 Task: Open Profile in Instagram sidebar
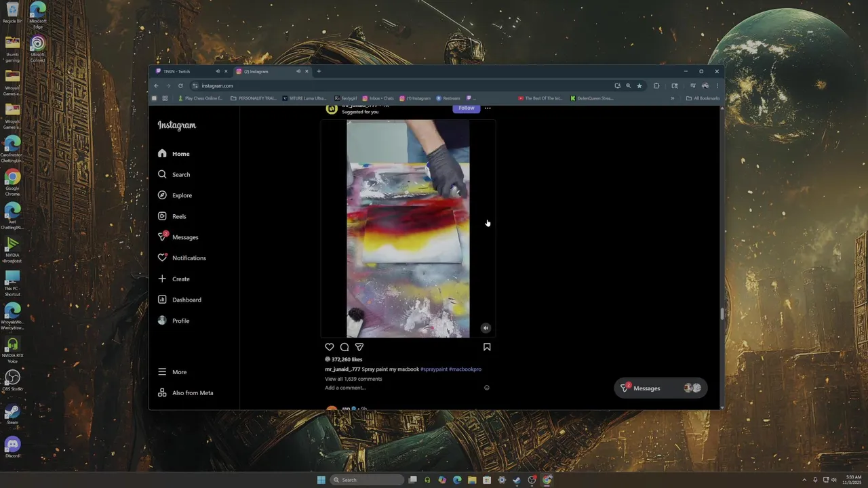(x=174, y=321)
